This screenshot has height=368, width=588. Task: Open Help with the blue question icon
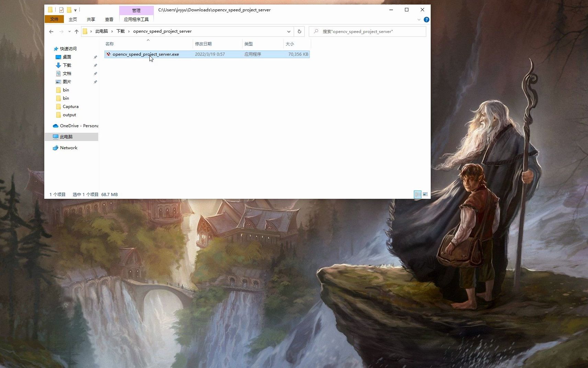pyautogui.click(x=427, y=20)
